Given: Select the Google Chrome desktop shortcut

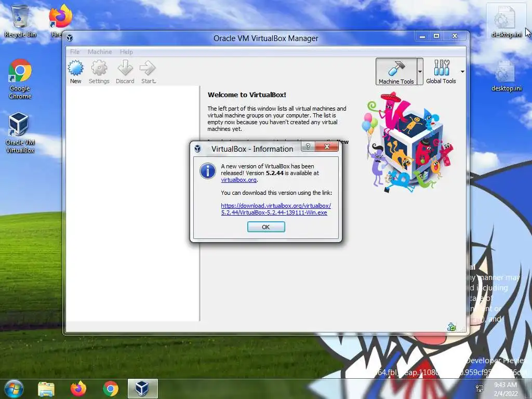Looking at the screenshot, I should pyautogui.click(x=20, y=79).
